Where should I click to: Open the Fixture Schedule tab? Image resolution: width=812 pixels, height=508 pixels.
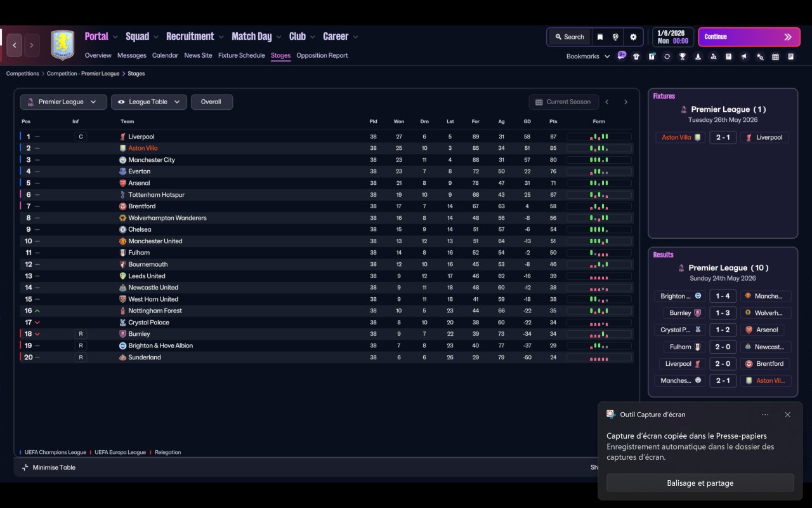click(x=242, y=55)
